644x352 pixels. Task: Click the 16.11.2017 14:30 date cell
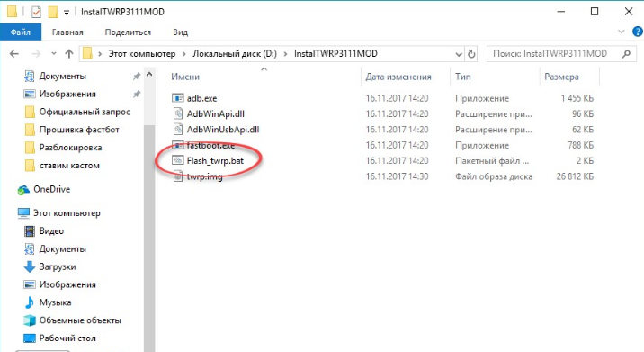(x=397, y=176)
